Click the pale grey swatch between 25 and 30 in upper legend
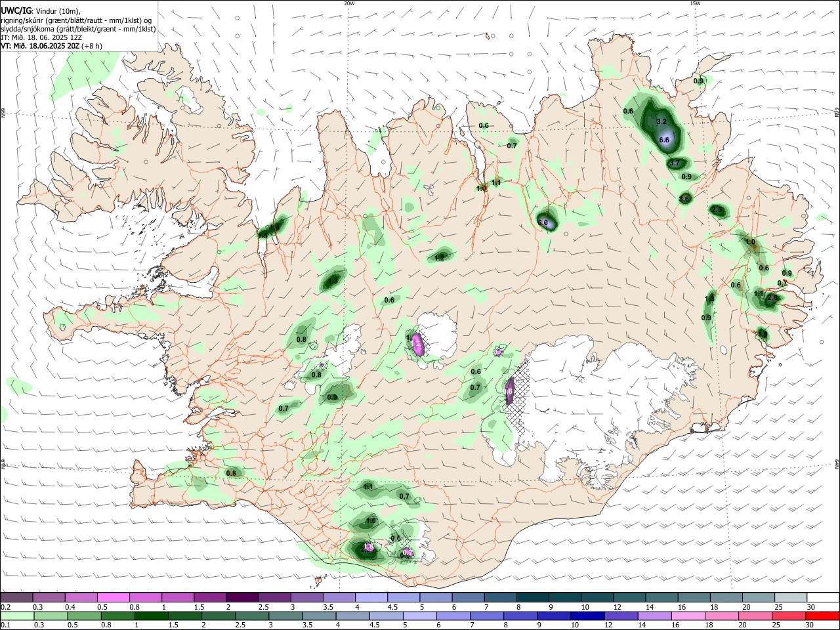The width and height of the screenshot is (840, 630). point(791,597)
